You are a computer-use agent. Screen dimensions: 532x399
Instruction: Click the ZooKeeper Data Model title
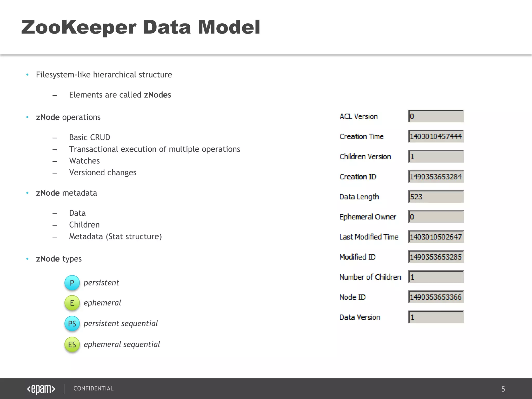[141, 27]
